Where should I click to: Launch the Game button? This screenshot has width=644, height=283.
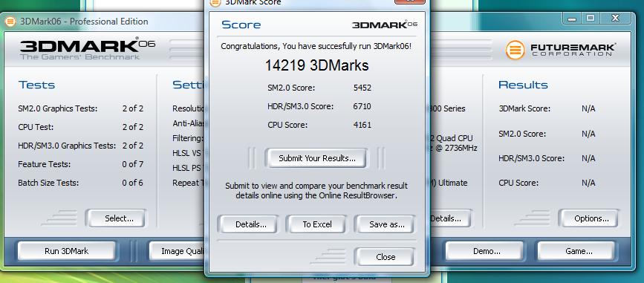[x=579, y=251]
